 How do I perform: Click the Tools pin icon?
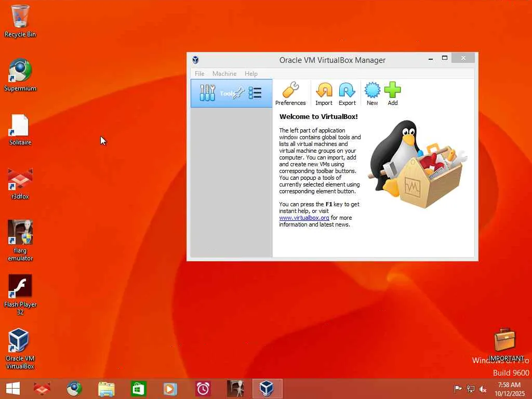pyautogui.click(x=238, y=92)
